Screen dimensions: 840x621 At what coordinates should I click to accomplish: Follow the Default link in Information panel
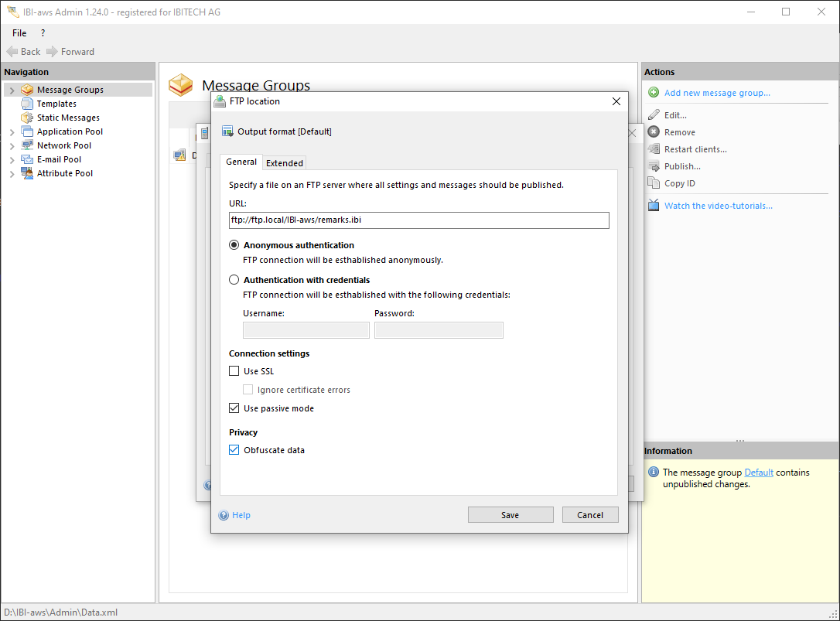click(758, 473)
